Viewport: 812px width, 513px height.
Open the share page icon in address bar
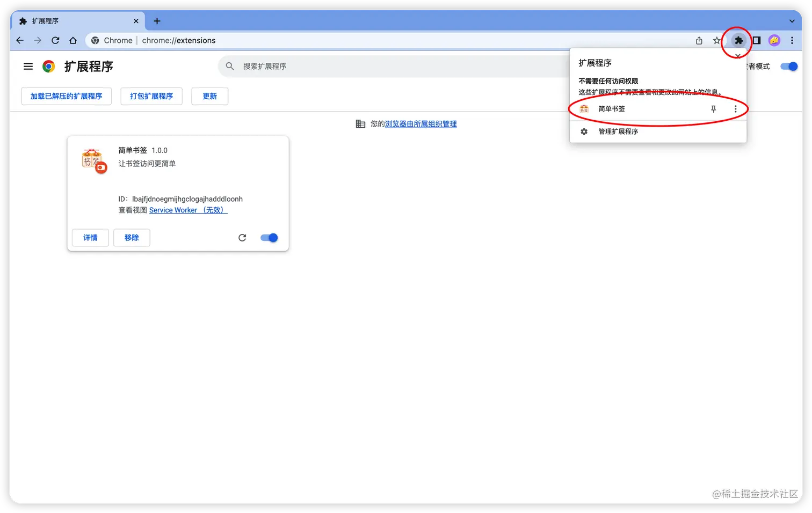[x=699, y=40]
